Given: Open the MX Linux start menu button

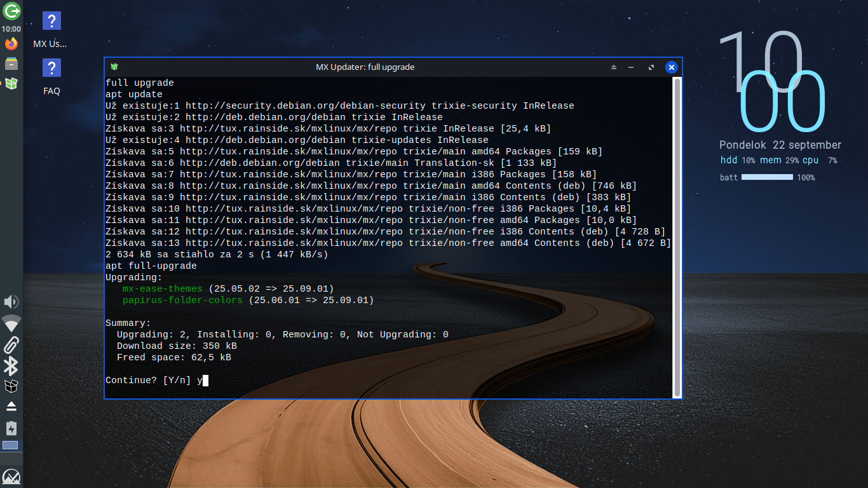Looking at the screenshot, I should coord(11,477).
